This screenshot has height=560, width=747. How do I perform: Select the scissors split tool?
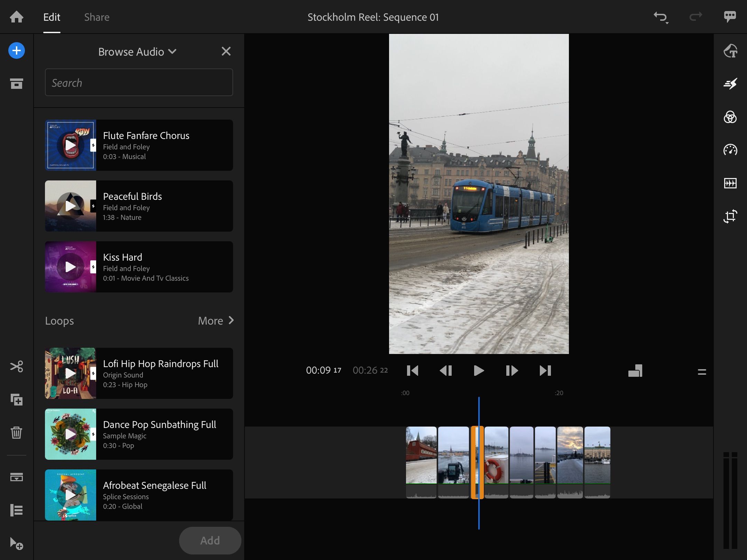click(17, 366)
